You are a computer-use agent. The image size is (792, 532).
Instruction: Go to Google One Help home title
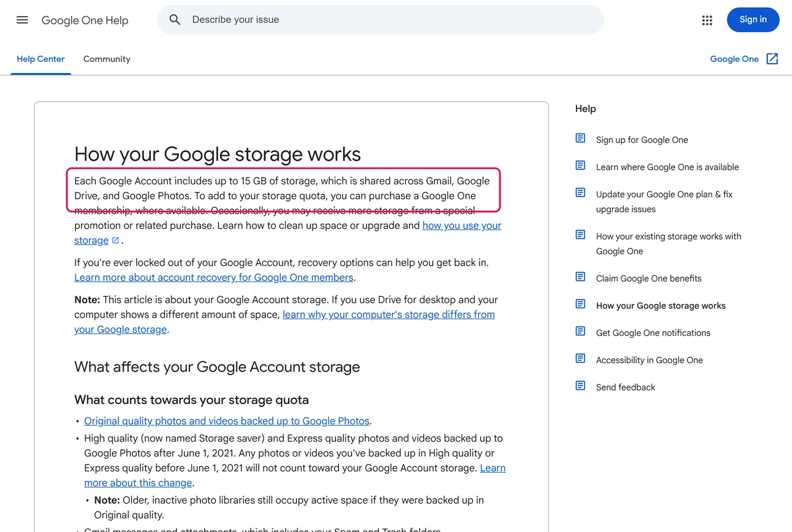pyautogui.click(x=85, y=20)
